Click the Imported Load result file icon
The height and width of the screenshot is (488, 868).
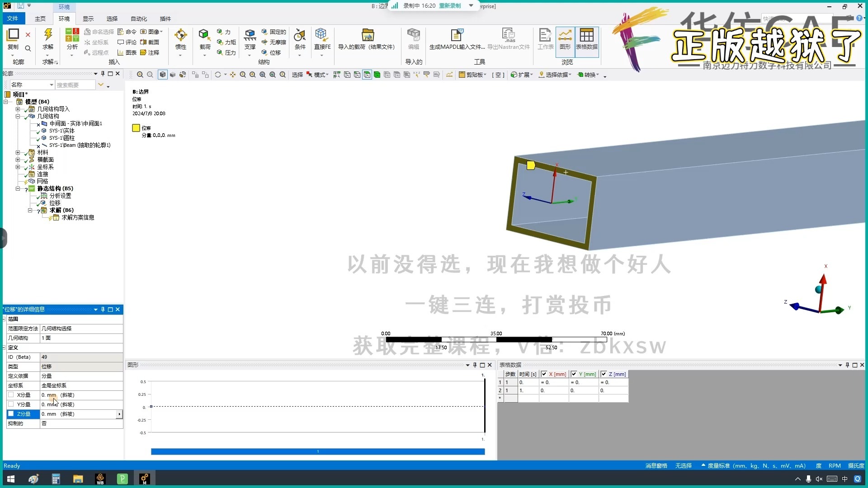368,35
